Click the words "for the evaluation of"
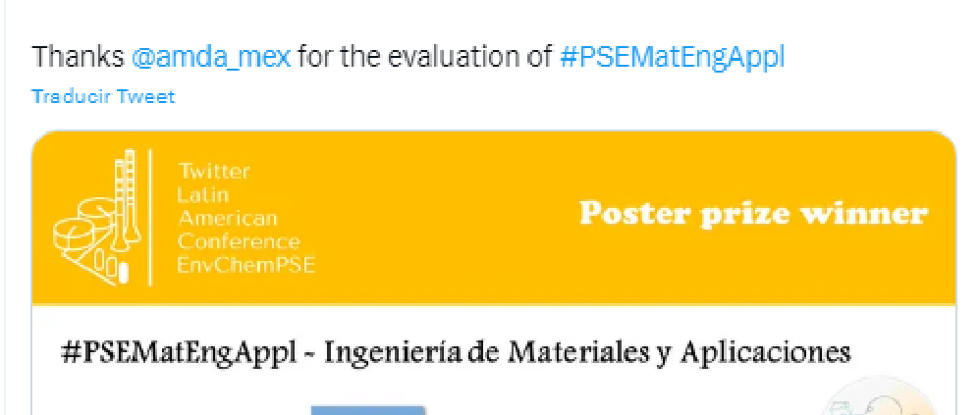This screenshot has height=415, width=980. [x=424, y=57]
